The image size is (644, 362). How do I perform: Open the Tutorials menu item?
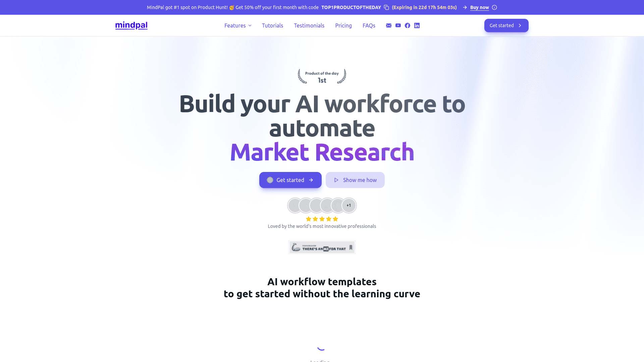pyautogui.click(x=272, y=25)
